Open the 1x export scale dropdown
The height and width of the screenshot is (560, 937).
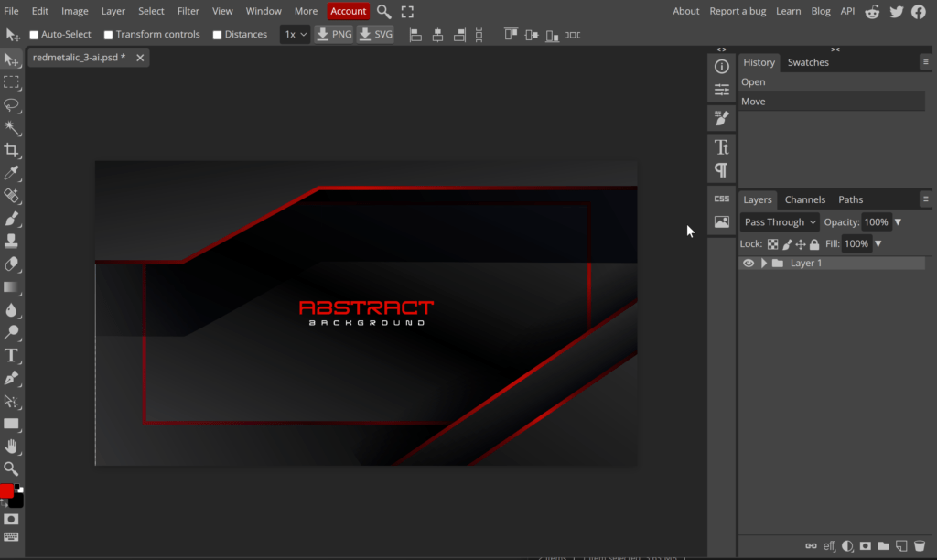click(x=296, y=35)
